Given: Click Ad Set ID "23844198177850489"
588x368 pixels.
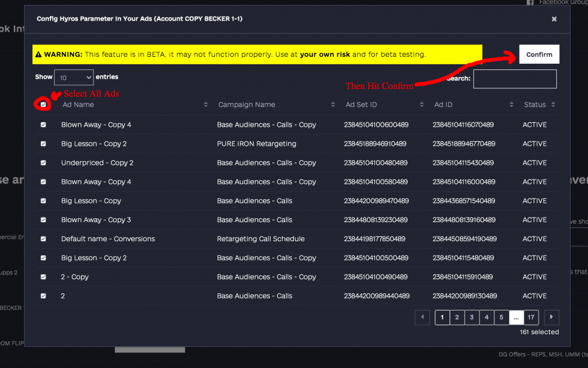Looking at the screenshot, I should coord(374,239).
